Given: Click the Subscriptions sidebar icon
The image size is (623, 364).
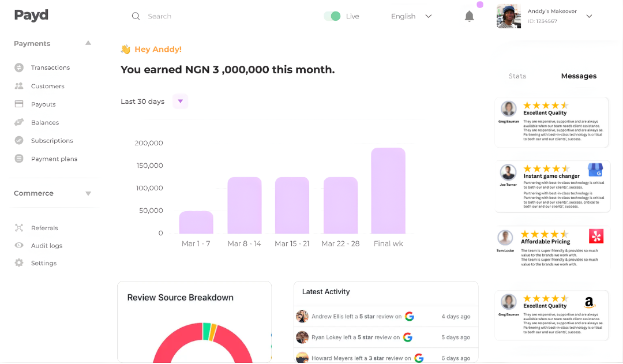Looking at the screenshot, I should 19,141.
